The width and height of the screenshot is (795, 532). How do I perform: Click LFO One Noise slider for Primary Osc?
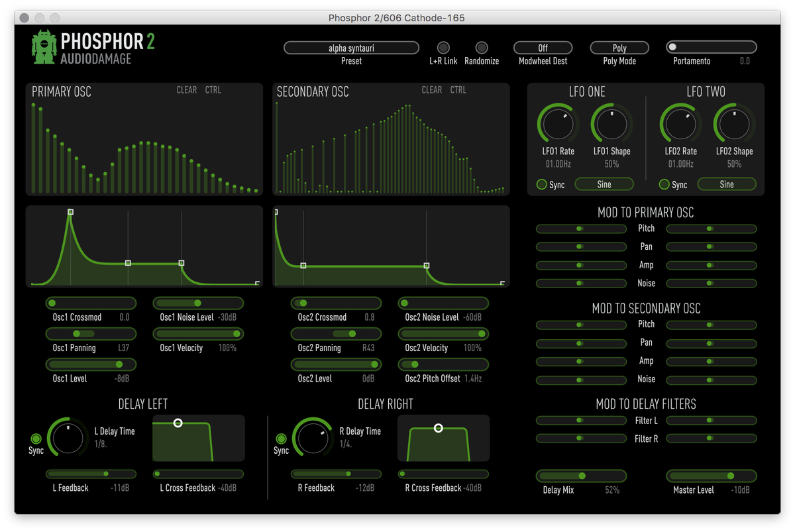581,284
